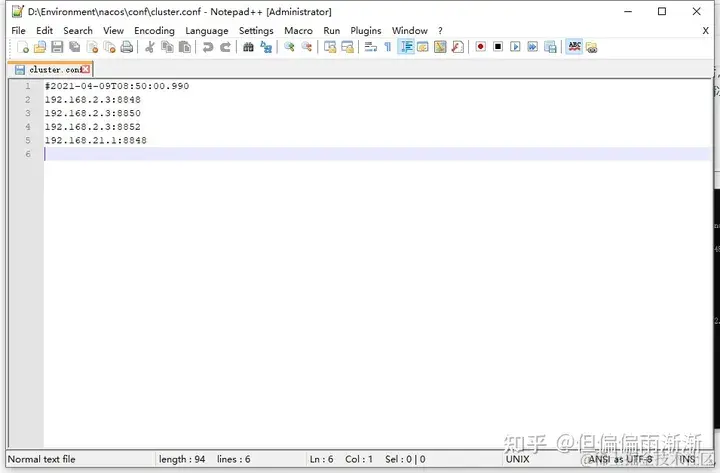Maximize the Notepad++ window
The height and width of the screenshot is (473, 720).
pos(662,11)
